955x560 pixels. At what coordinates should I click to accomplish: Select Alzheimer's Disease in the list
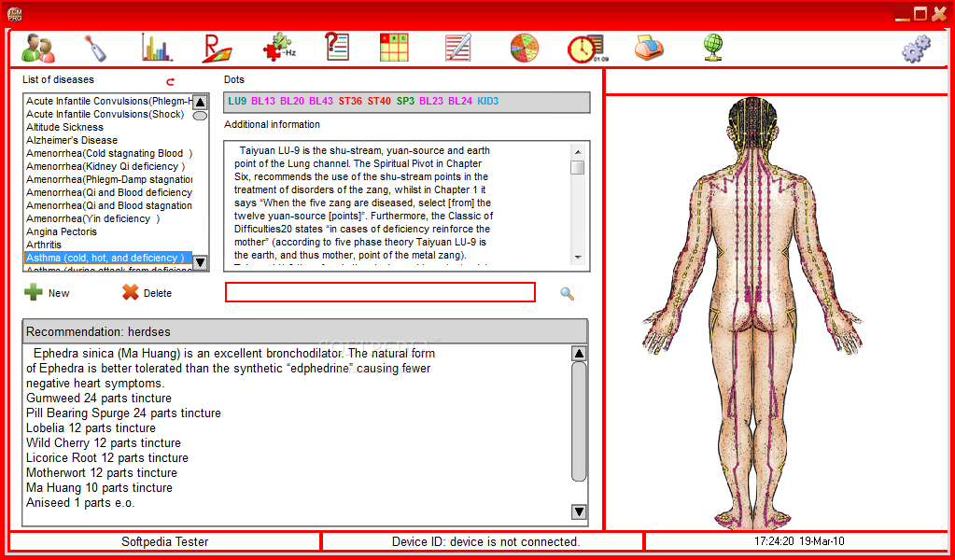(108, 140)
